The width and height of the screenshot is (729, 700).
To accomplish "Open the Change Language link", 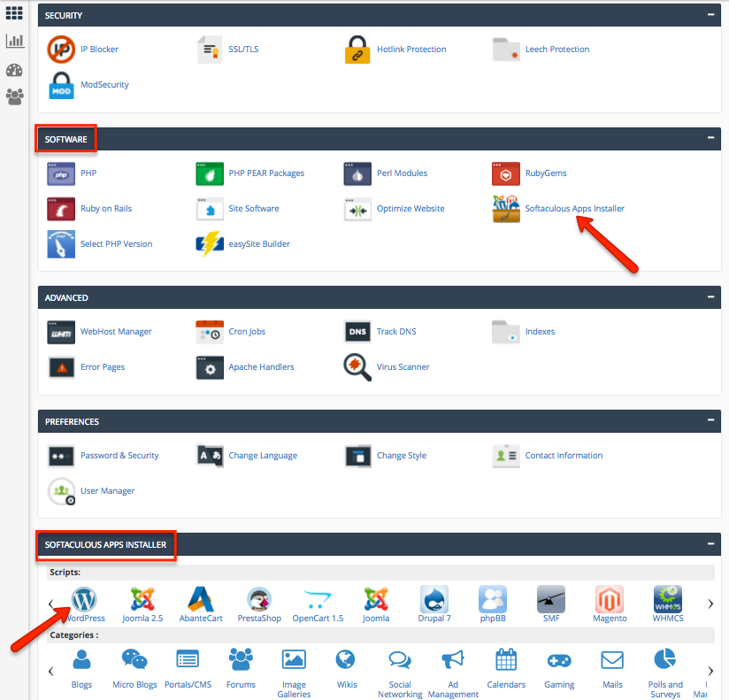I will (263, 456).
